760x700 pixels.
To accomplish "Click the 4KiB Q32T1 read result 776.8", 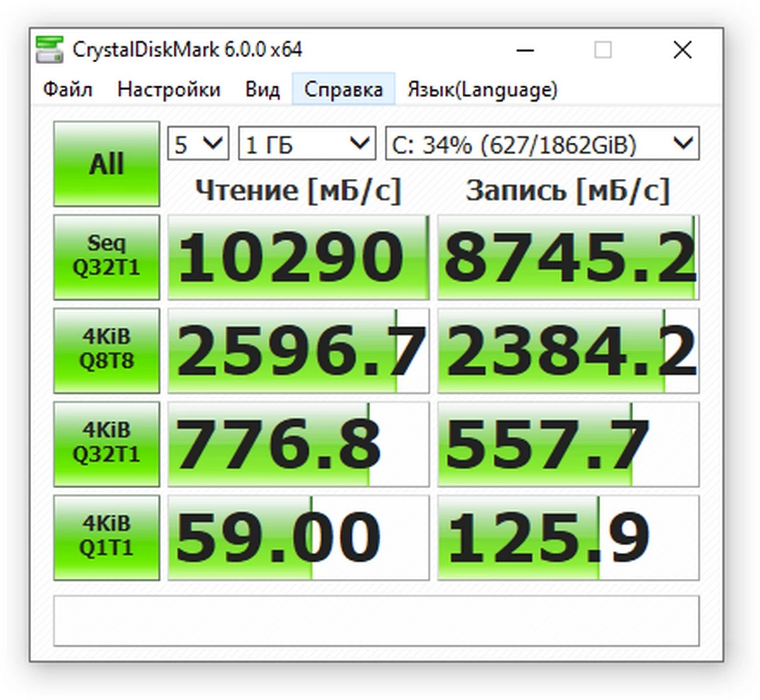I will tap(299, 444).
